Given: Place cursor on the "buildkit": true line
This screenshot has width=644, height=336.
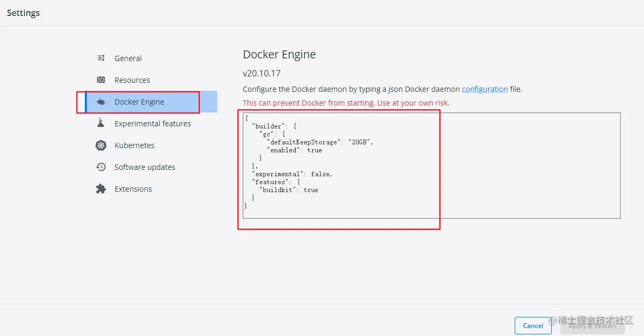Looking at the screenshot, I should click(289, 190).
